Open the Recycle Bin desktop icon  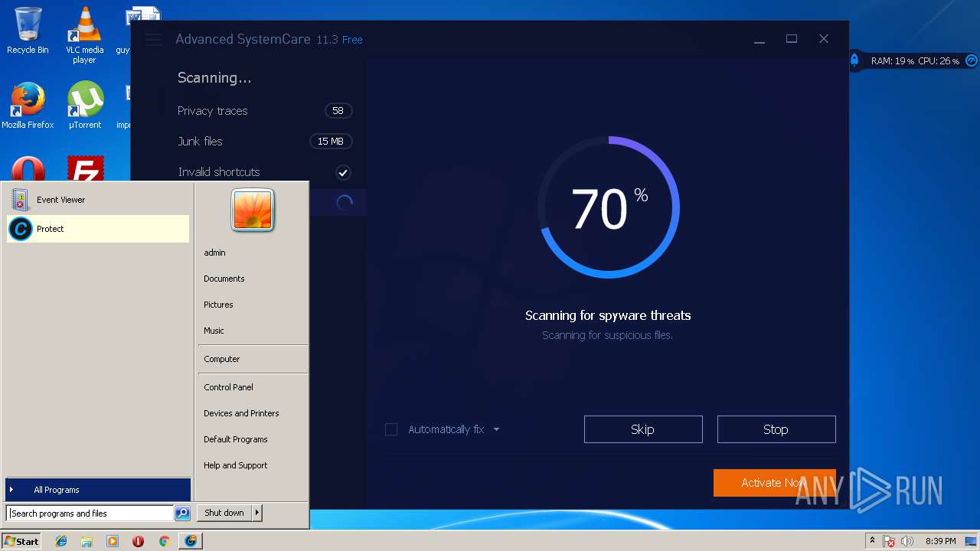coord(28,31)
